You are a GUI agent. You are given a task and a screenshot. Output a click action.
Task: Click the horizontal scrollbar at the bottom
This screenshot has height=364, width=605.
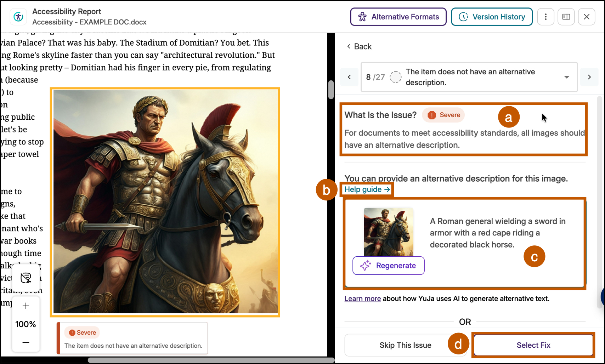point(211,360)
